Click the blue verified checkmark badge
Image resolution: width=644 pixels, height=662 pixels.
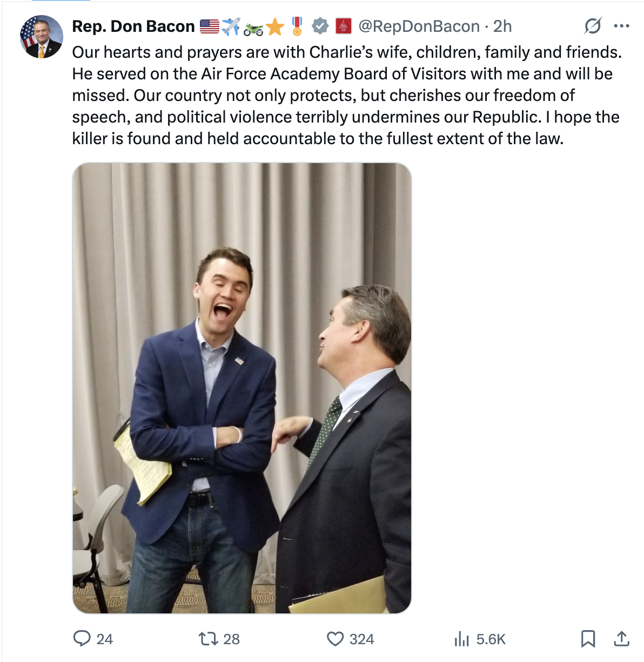click(320, 25)
